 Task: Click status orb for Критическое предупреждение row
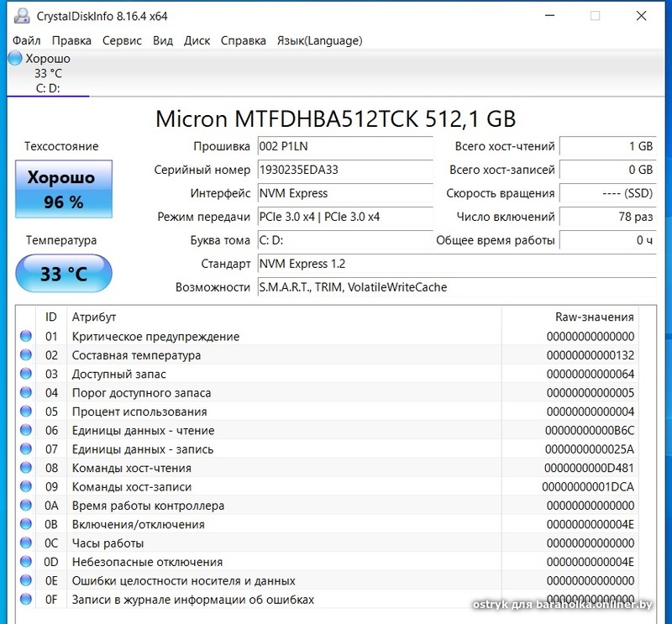pos(26,336)
